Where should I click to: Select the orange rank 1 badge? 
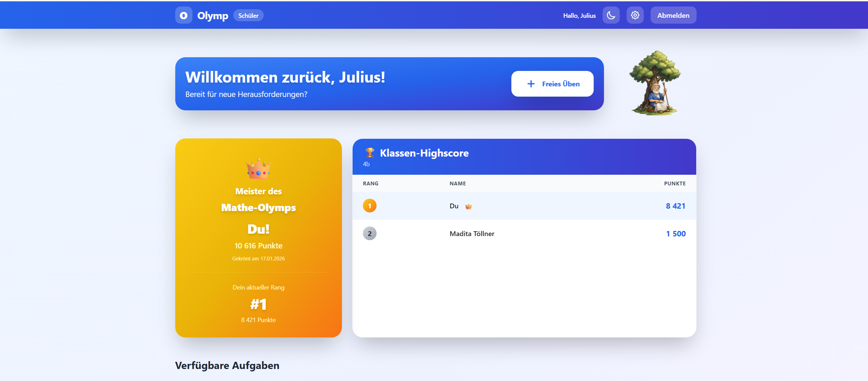tap(369, 206)
